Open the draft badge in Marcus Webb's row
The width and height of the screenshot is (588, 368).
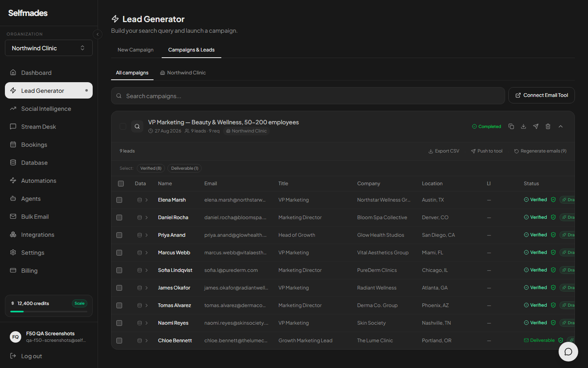coord(568,253)
